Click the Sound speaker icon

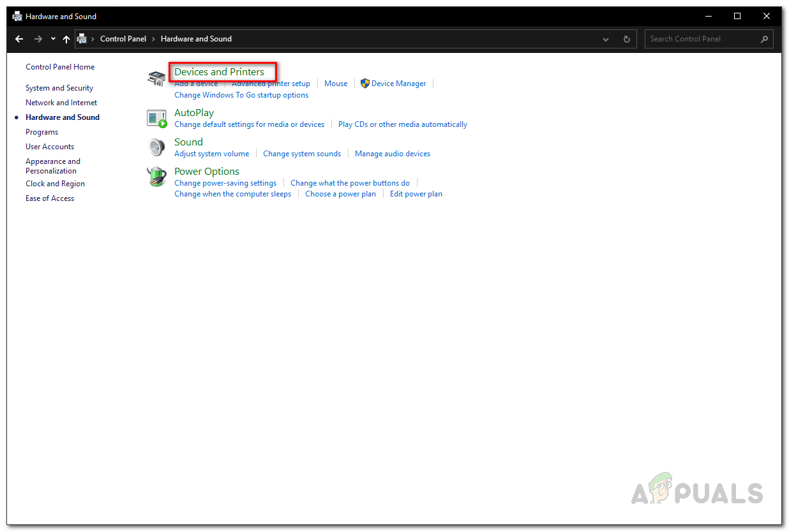pyautogui.click(x=156, y=147)
